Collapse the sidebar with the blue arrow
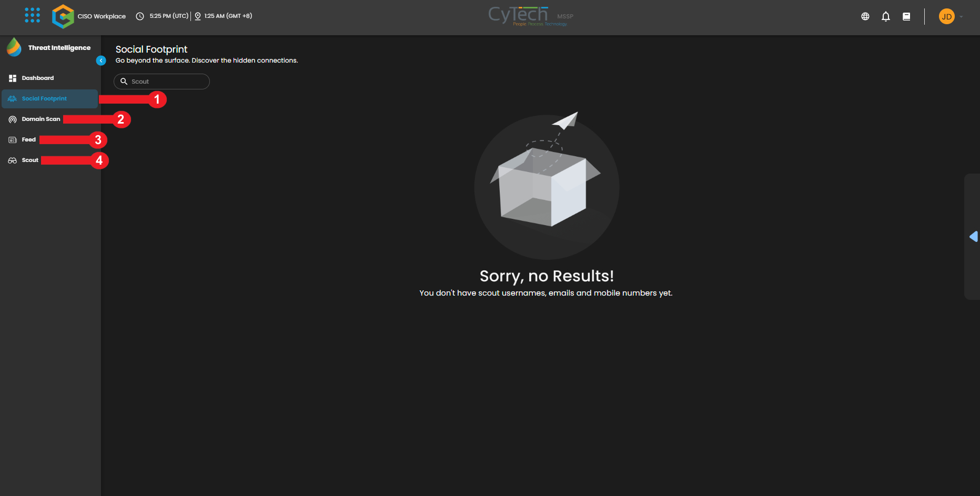 (x=101, y=60)
